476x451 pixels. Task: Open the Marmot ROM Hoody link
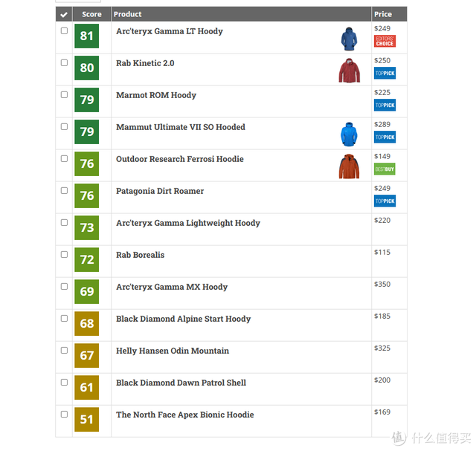(x=156, y=95)
